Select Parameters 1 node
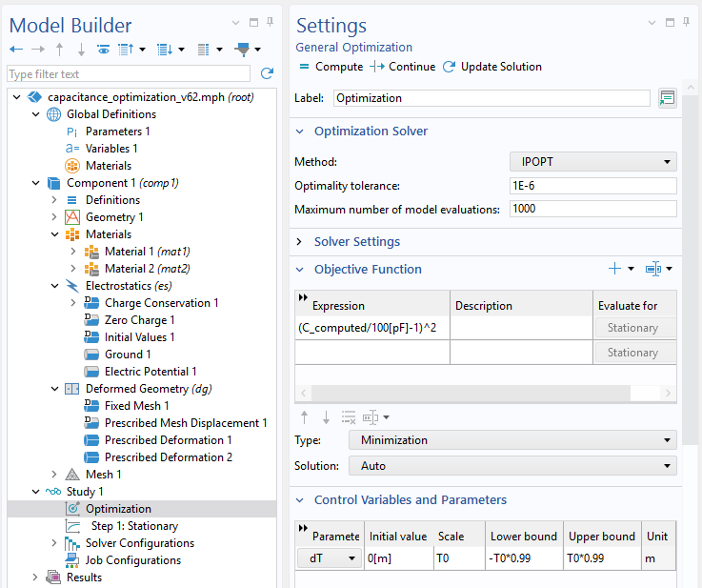Image resolution: width=702 pixels, height=588 pixels. 118,132
